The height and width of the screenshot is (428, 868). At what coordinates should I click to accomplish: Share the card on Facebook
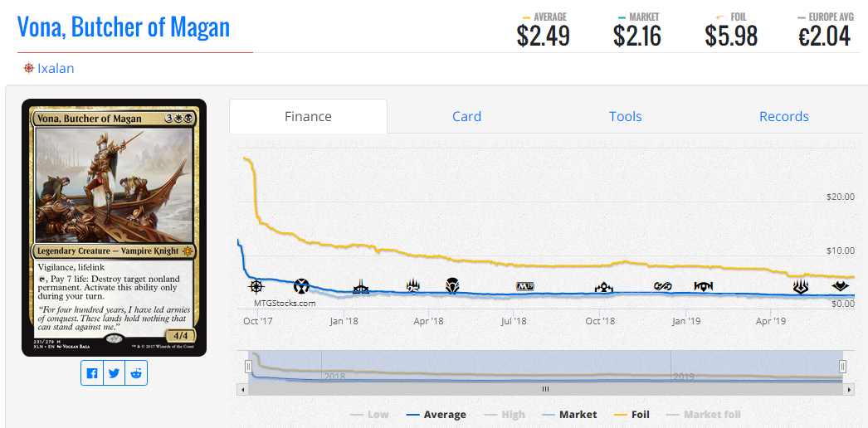tap(92, 373)
